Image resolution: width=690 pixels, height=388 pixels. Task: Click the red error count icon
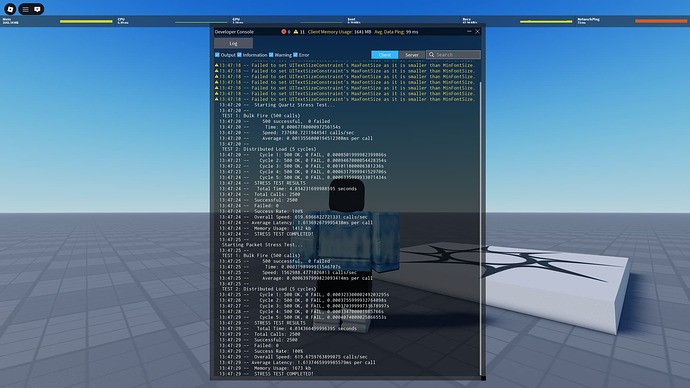(283, 32)
